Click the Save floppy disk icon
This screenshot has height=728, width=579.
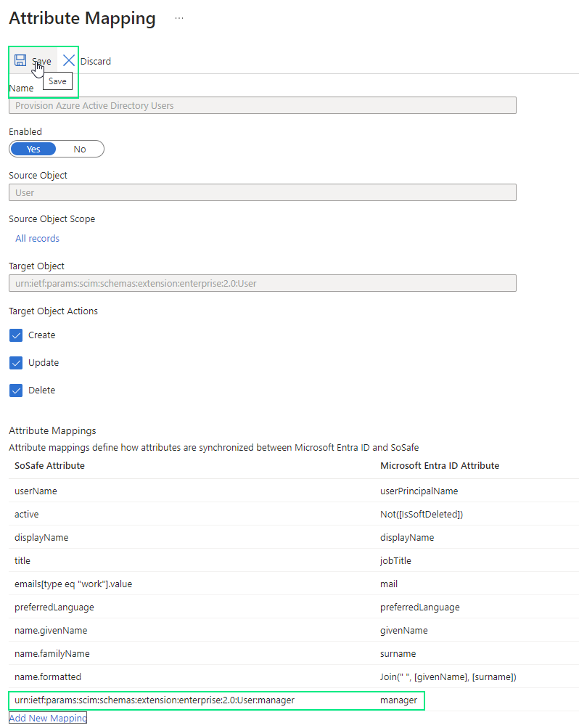tap(20, 60)
